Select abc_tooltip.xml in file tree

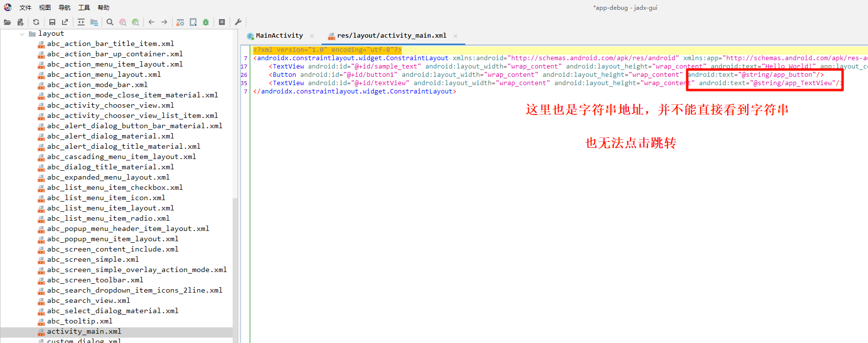point(80,321)
